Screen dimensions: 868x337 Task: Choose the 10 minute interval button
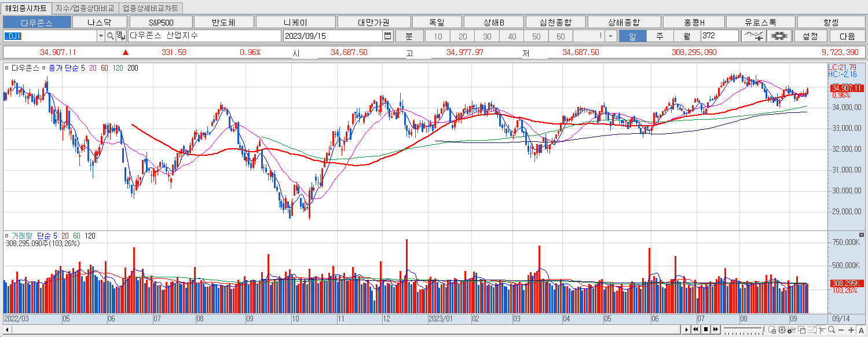pos(438,36)
